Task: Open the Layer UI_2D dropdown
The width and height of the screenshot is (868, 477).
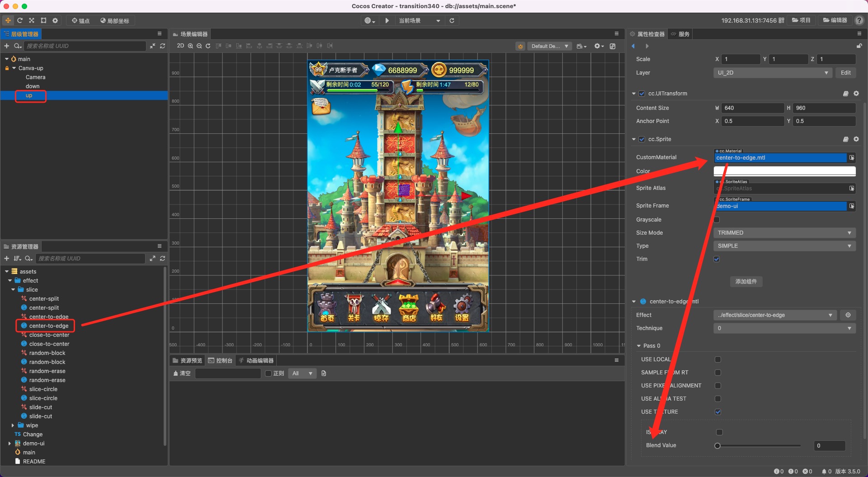Action: [x=773, y=73]
